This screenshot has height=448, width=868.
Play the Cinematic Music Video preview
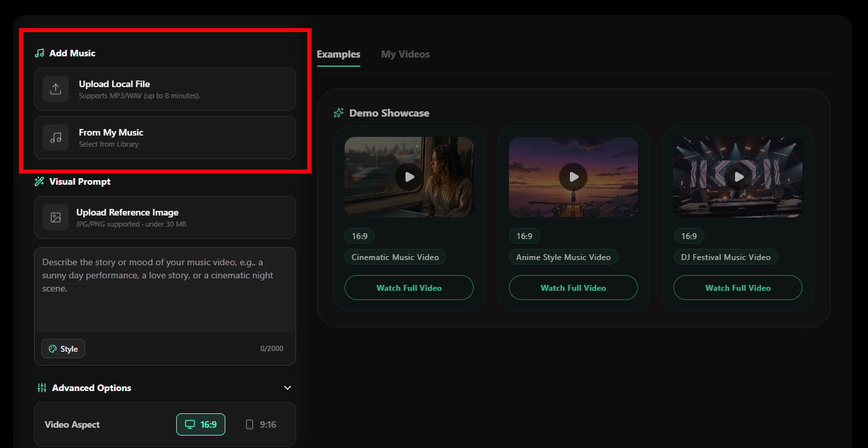click(409, 177)
